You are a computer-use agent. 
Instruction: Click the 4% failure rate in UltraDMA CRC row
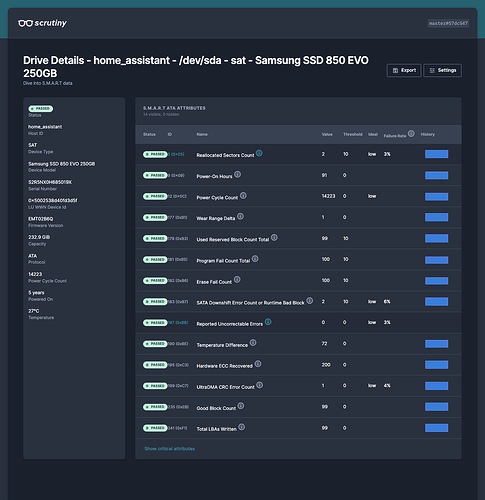tap(387, 385)
